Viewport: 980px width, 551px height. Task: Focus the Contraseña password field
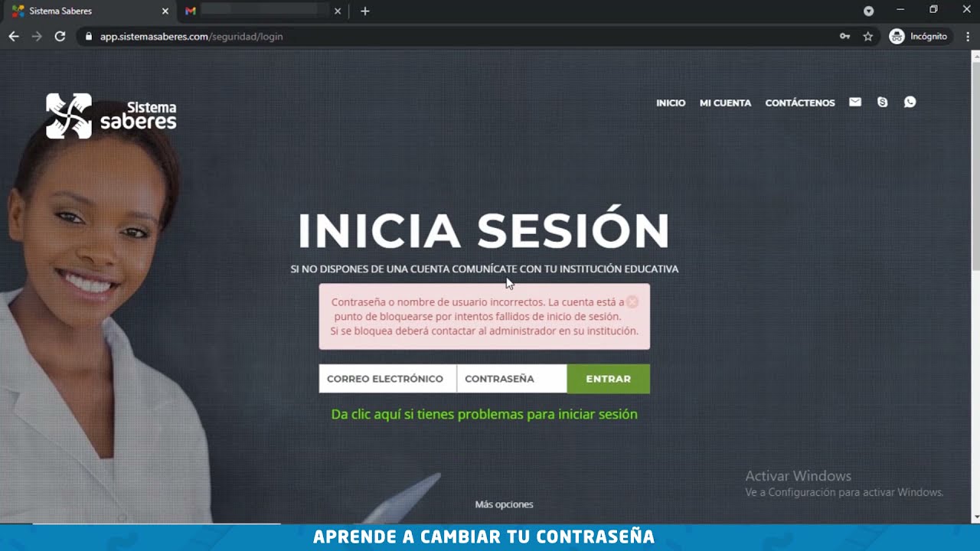511,379
